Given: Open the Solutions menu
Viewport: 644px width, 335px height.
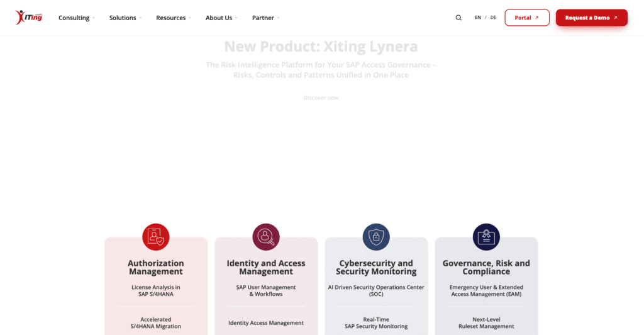Looking at the screenshot, I should coord(123,18).
